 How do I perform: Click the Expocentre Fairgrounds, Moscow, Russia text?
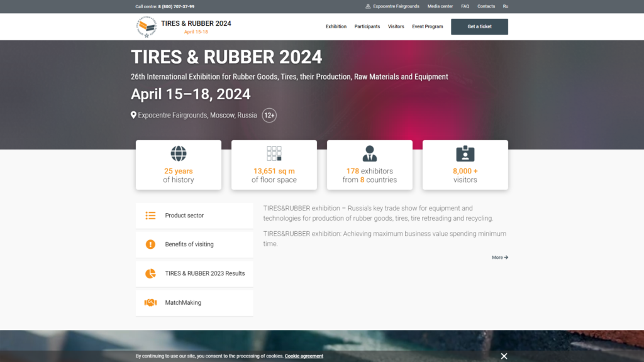(x=197, y=115)
